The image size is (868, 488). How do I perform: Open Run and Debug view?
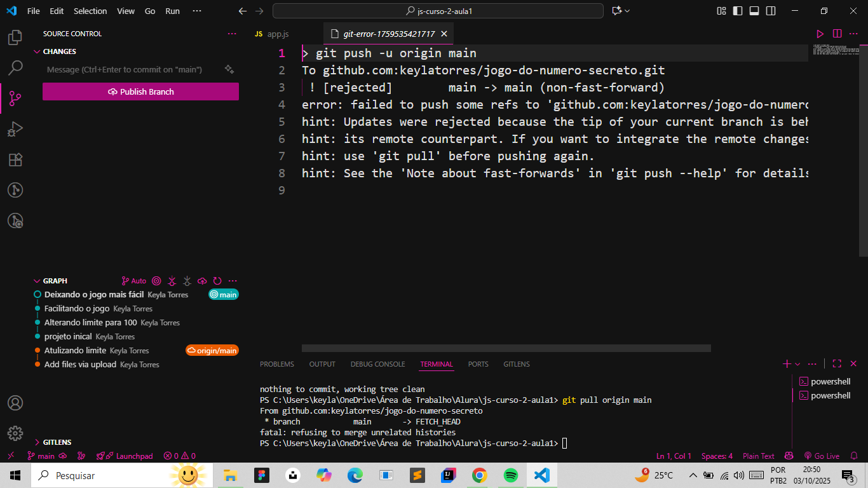(x=15, y=129)
